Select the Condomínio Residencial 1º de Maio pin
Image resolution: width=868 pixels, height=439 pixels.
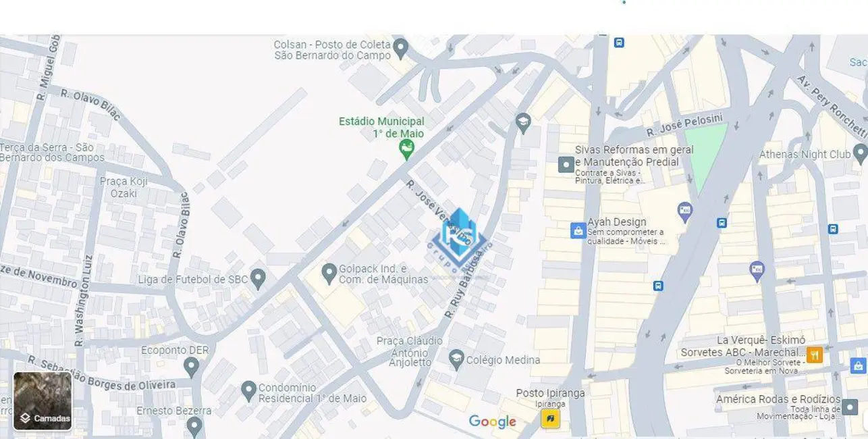[248, 390]
